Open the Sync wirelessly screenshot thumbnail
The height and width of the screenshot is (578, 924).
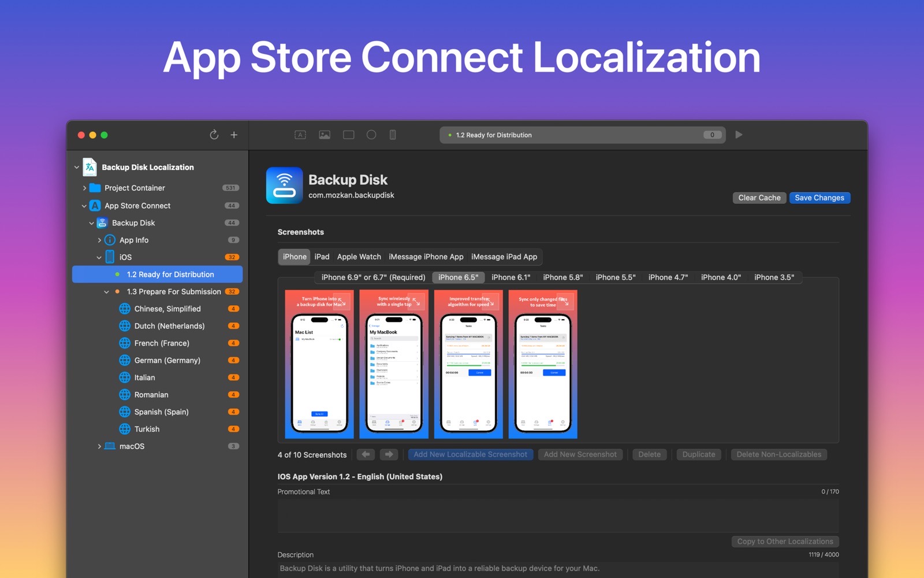pyautogui.click(x=394, y=364)
